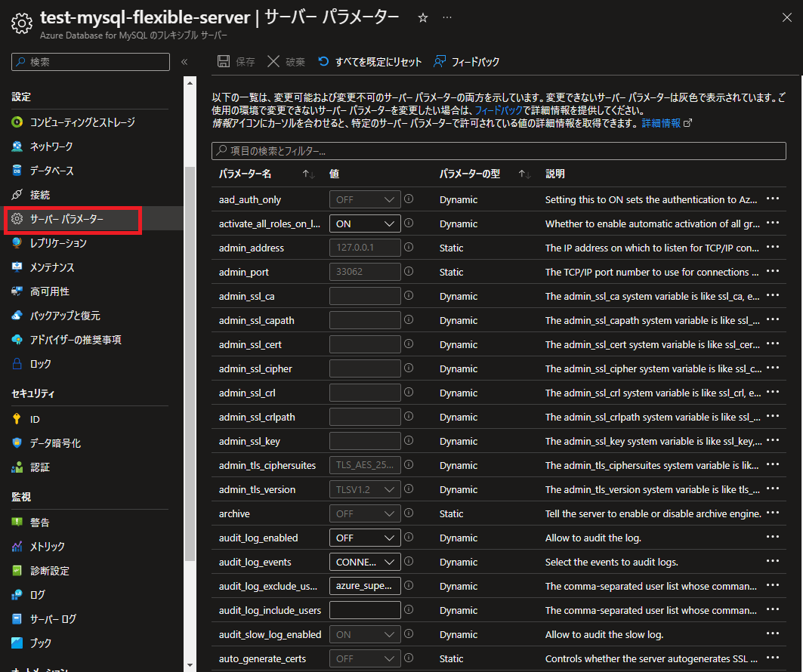Open the ellipsis menu for audit_log_enabled row
Image resolution: width=803 pixels, height=672 pixels.
pyautogui.click(x=773, y=536)
